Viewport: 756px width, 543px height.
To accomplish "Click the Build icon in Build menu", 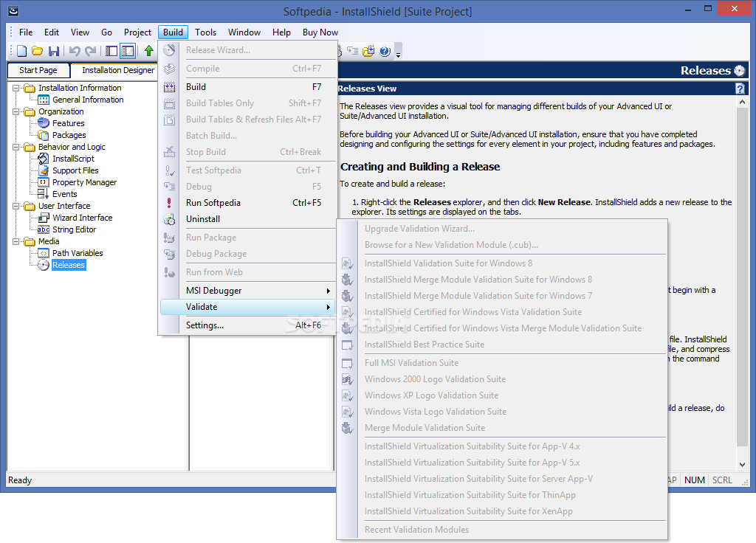I will pos(169,87).
